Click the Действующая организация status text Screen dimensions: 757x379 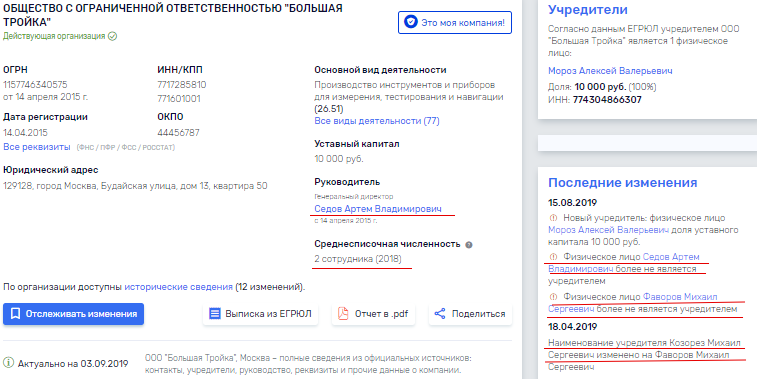[54, 36]
